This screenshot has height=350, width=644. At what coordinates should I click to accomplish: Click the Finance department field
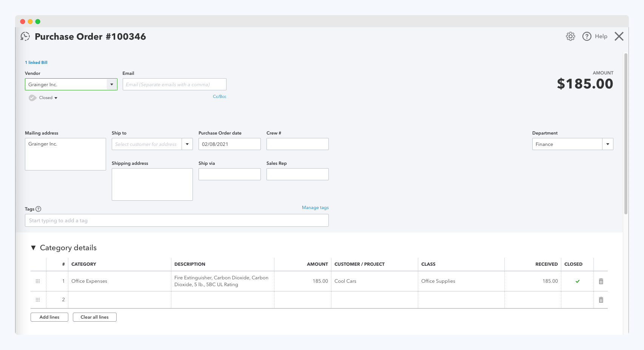567,144
